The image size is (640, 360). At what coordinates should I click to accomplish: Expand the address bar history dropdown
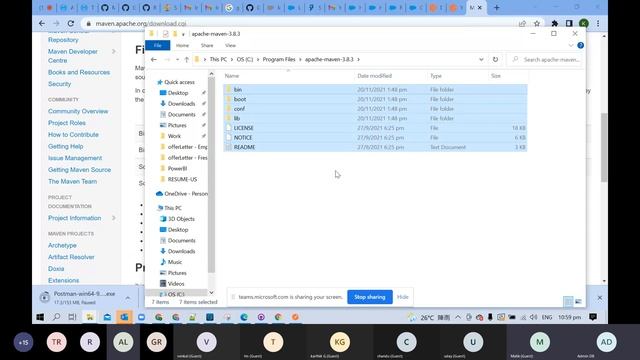[x=481, y=60]
